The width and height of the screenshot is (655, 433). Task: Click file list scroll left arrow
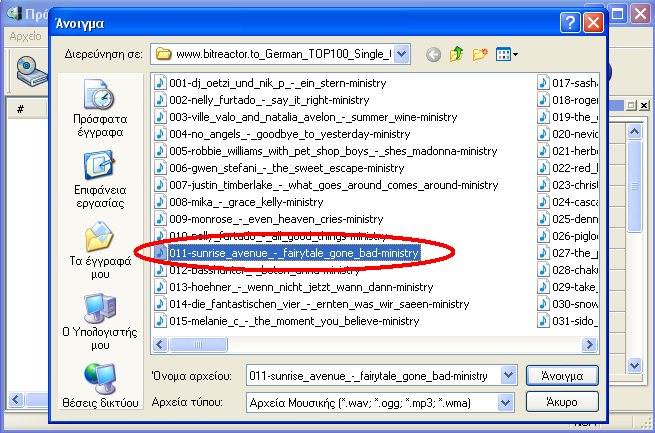pos(160,345)
